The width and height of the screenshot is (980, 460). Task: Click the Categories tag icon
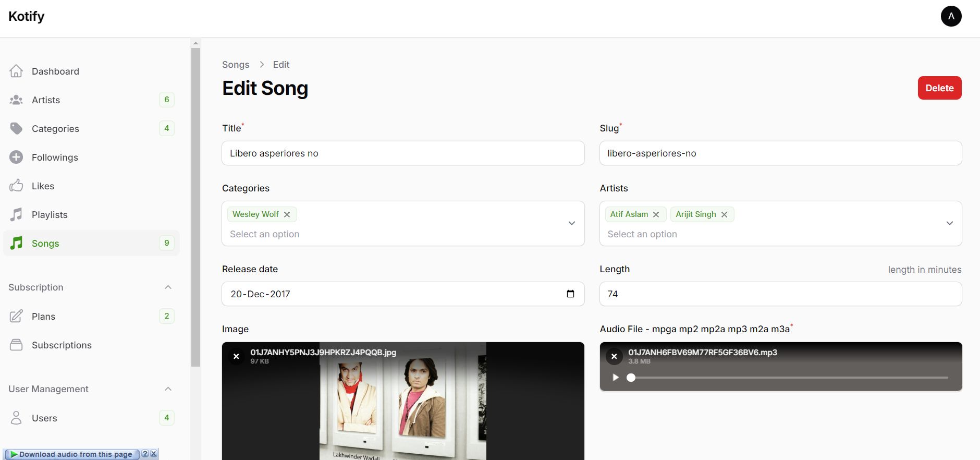tap(16, 129)
